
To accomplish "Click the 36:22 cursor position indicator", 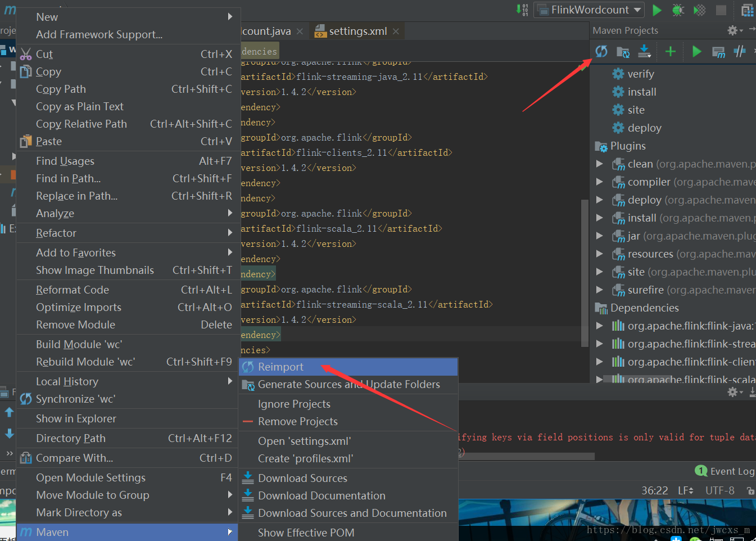I will [655, 490].
